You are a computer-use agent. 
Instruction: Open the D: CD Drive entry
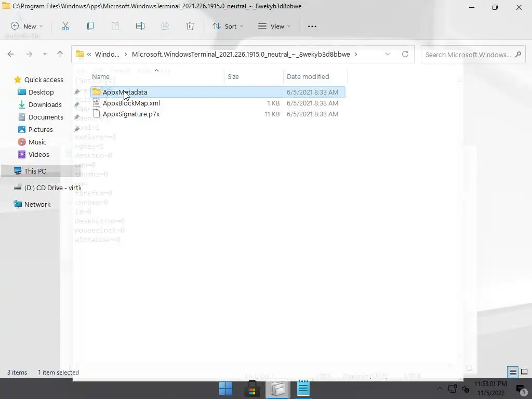(47, 188)
